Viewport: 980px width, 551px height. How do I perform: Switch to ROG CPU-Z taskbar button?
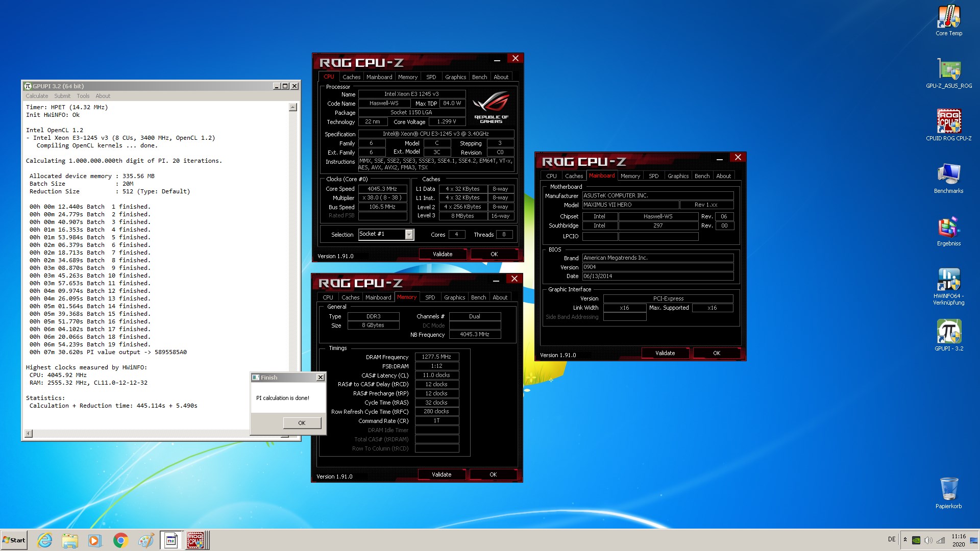point(196,540)
